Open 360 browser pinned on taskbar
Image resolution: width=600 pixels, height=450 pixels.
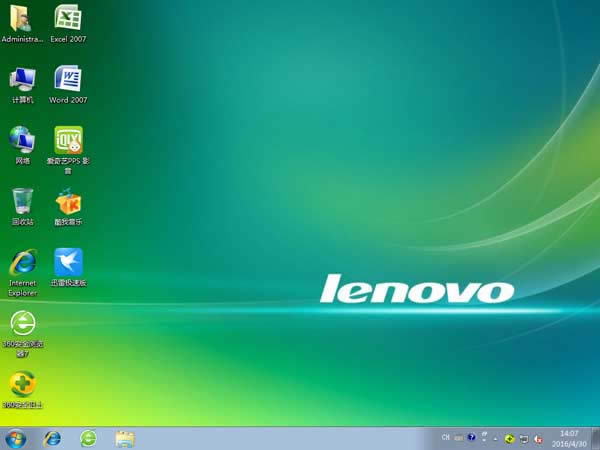tap(88, 438)
